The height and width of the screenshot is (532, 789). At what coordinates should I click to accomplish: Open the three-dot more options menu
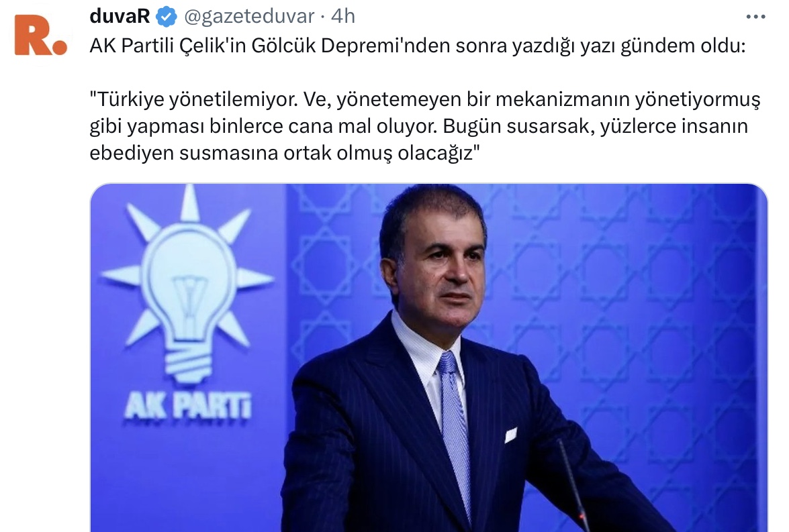(755, 17)
